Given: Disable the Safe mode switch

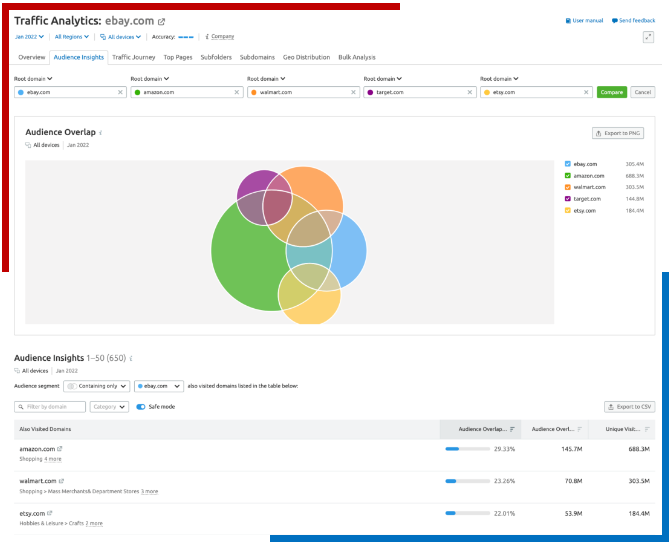Looking at the screenshot, I should pyautogui.click(x=141, y=407).
